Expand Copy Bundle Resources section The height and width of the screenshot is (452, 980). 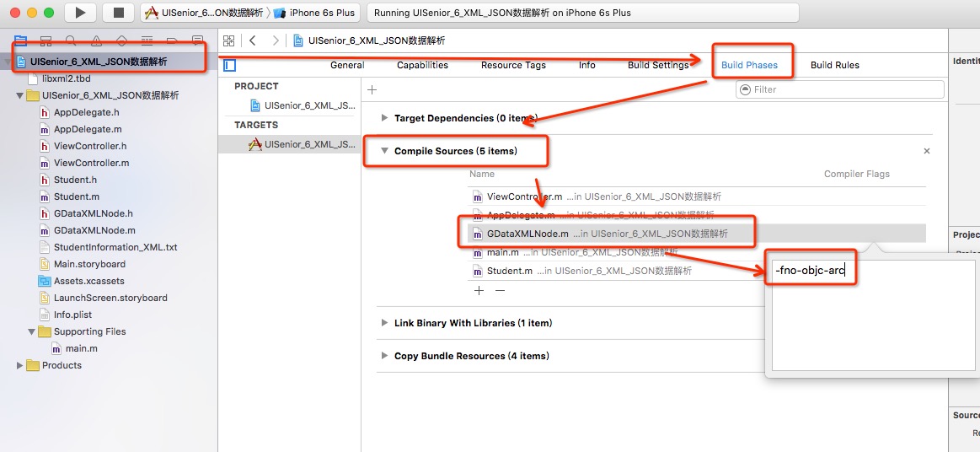tap(384, 356)
